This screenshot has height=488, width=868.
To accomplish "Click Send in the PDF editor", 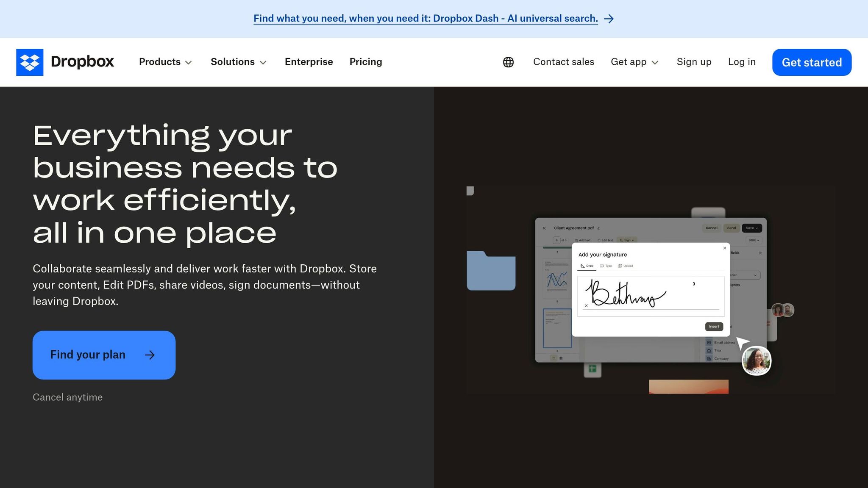I will pyautogui.click(x=732, y=228).
